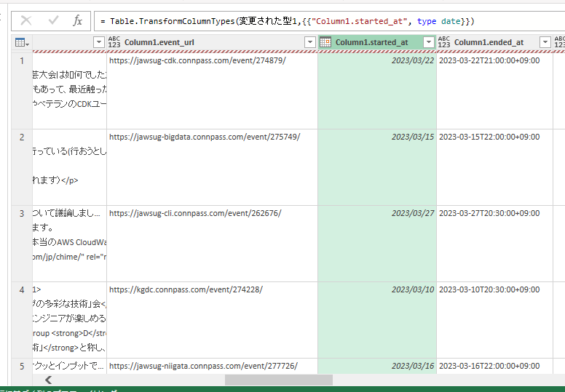The image size is (565, 392).
Task: Select the Column1.started_at column header
Action: pos(377,42)
